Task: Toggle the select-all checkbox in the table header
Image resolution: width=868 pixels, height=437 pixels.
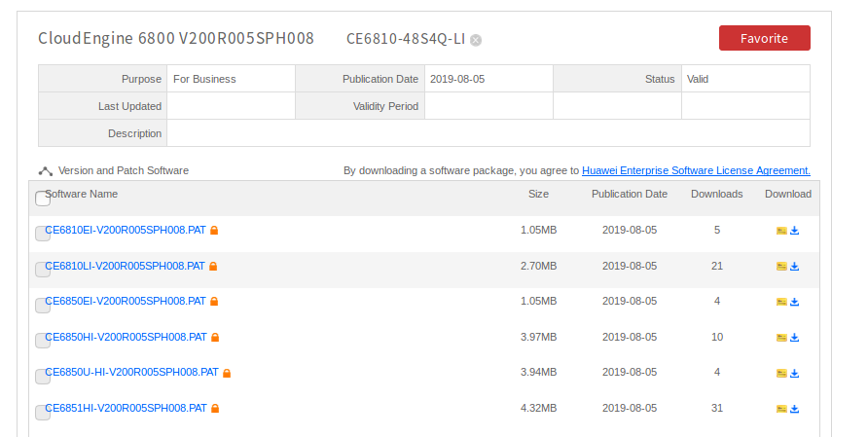Action: [43, 199]
